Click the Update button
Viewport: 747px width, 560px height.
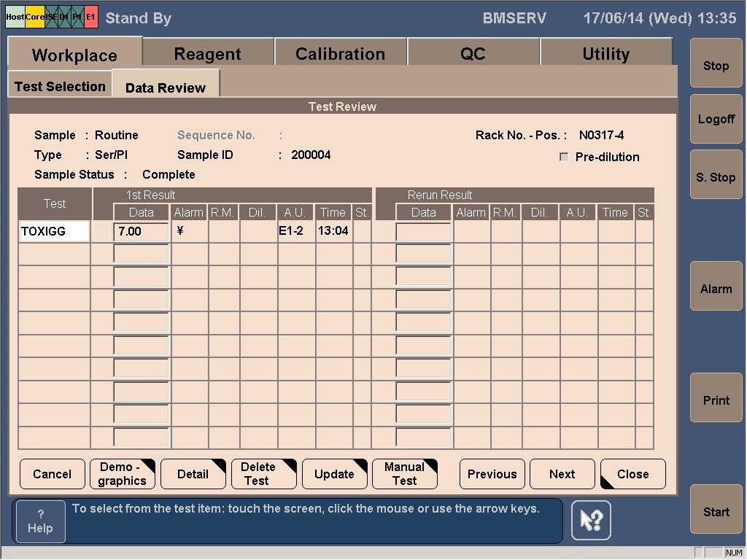(x=334, y=474)
